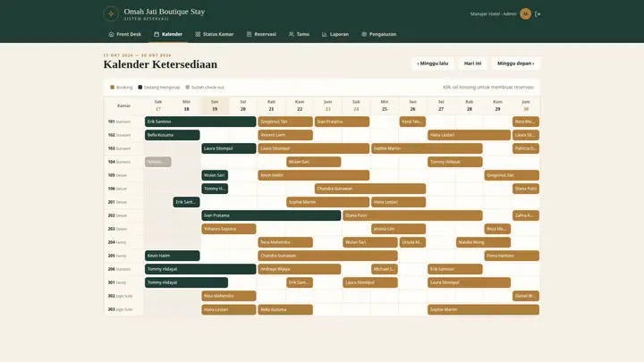Select Daniel booking in room 302
Image resolution: width=644 pixels, height=362 pixels.
(526, 296)
